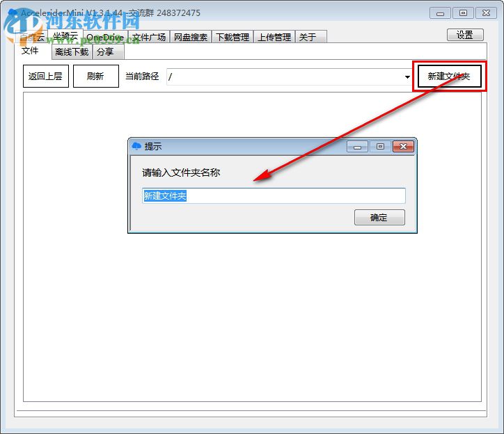The height and width of the screenshot is (434, 504).
Task: Close the 提示 dialog
Action: tap(403, 147)
